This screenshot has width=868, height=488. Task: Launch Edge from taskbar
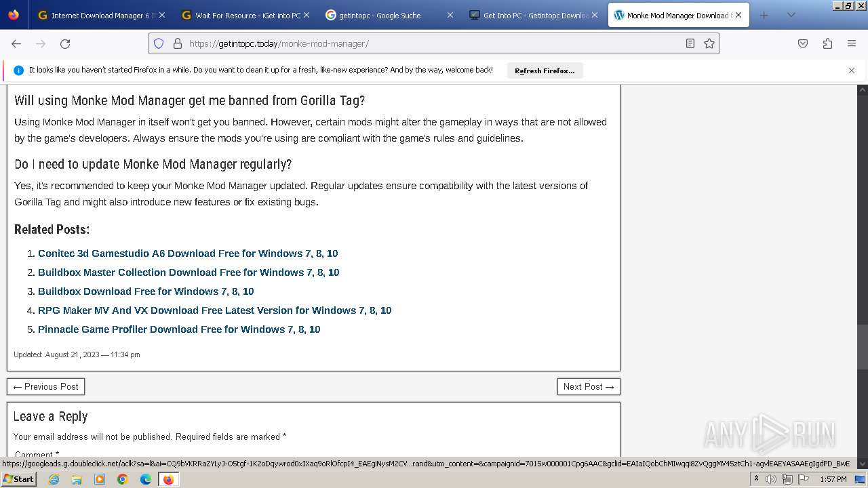146,479
